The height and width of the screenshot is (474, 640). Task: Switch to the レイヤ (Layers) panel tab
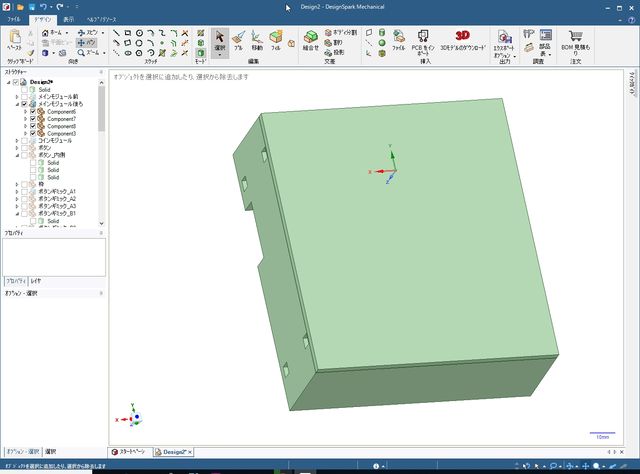[x=36, y=281]
